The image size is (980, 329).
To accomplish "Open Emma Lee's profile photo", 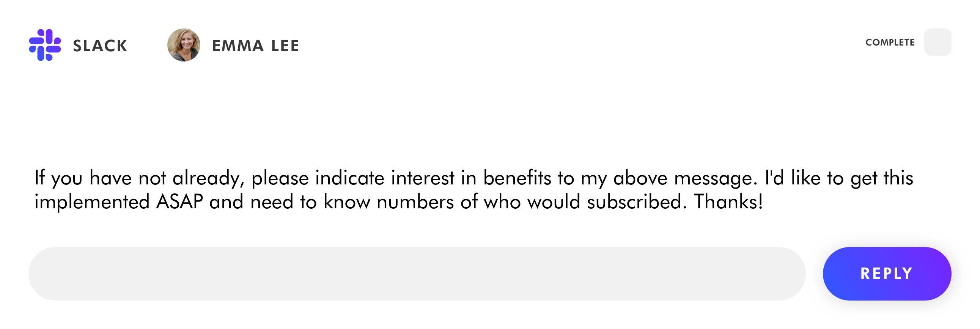I will click(184, 45).
